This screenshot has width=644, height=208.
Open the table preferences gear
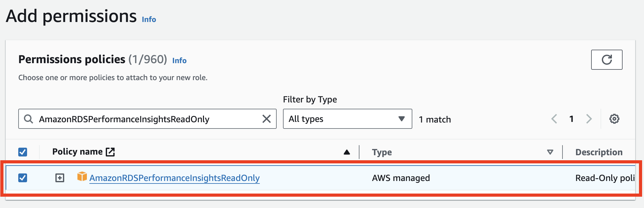click(614, 119)
